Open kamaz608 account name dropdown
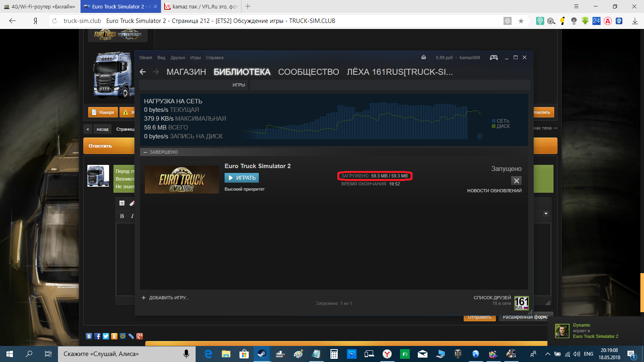 [470, 58]
